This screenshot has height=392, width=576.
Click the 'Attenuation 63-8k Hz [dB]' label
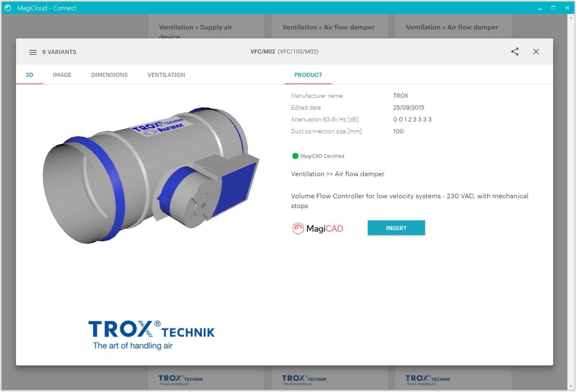pos(325,119)
